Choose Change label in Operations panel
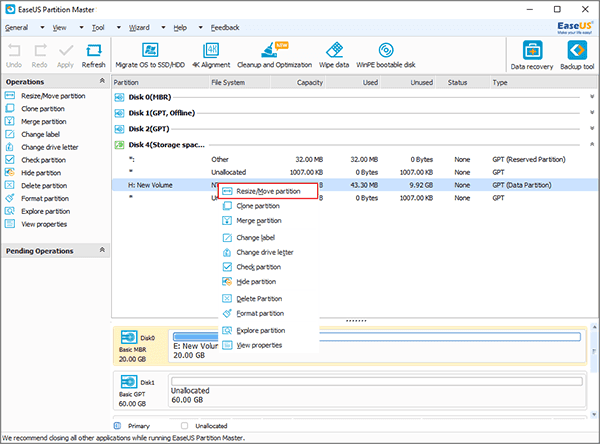 pyautogui.click(x=33, y=134)
